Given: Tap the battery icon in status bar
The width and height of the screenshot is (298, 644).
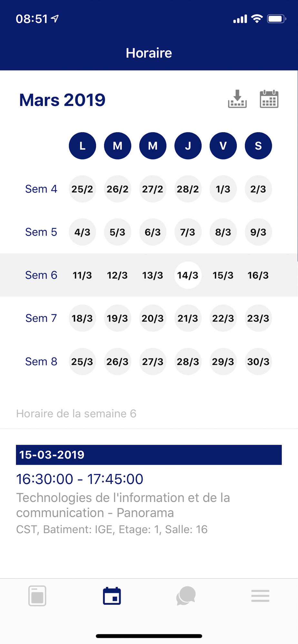Looking at the screenshot, I should point(276,19).
